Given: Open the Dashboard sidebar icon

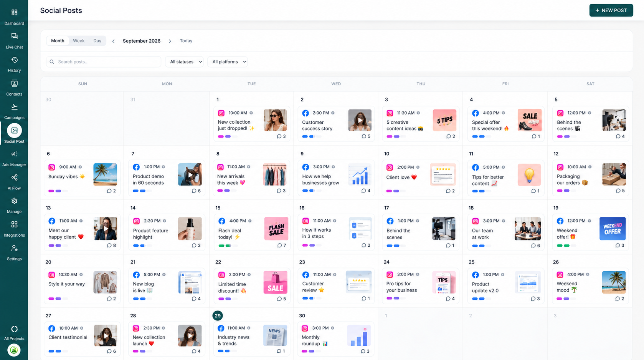Looking at the screenshot, I should 14,13.
